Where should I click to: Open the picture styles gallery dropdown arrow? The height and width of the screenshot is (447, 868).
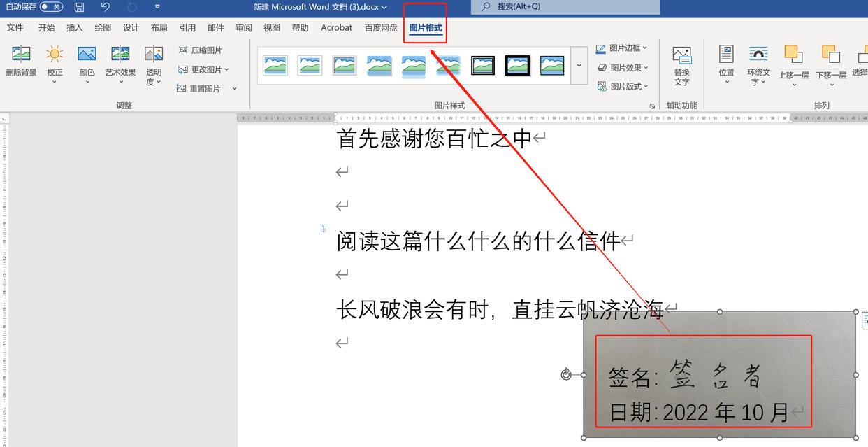coord(577,65)
